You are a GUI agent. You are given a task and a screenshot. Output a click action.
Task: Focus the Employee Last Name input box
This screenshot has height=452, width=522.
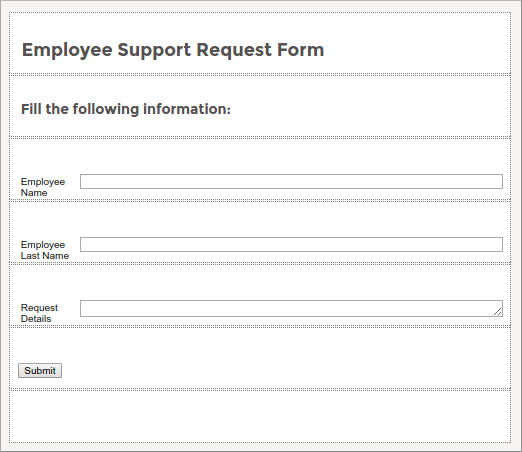291,244
